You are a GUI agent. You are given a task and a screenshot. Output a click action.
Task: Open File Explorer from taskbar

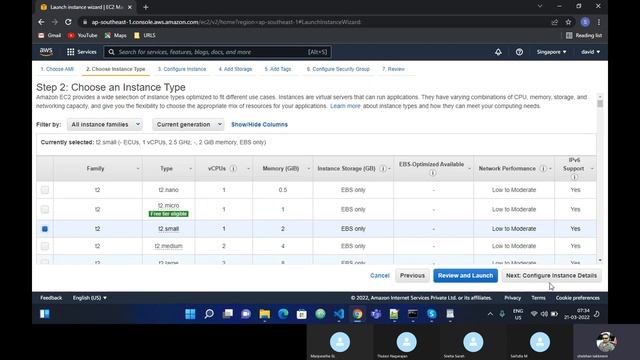(x=264, y=314)
